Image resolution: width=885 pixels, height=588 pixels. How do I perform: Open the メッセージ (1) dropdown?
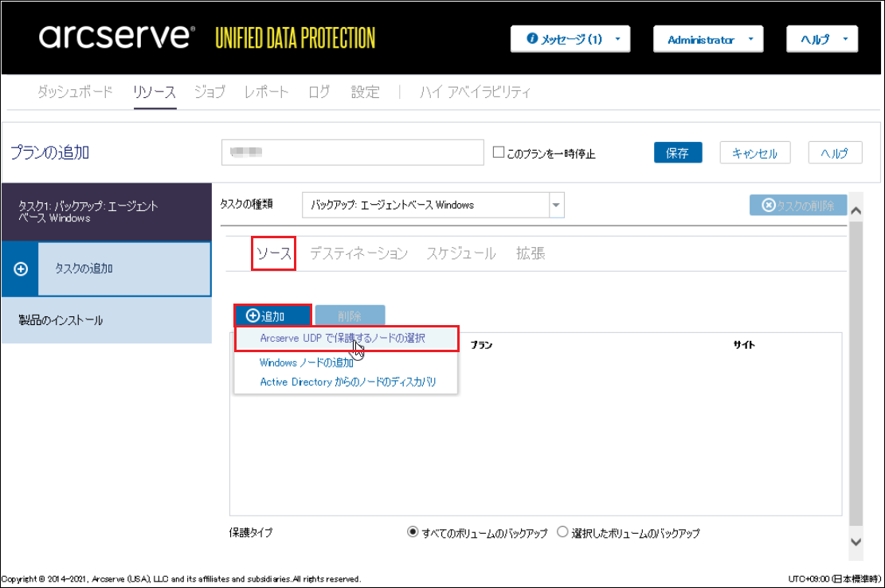pos(570,39)
